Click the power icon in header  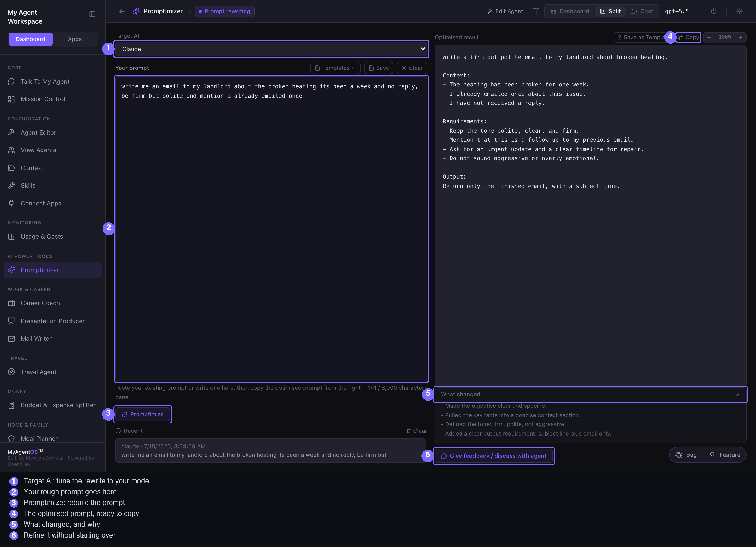tap(713, 11)
